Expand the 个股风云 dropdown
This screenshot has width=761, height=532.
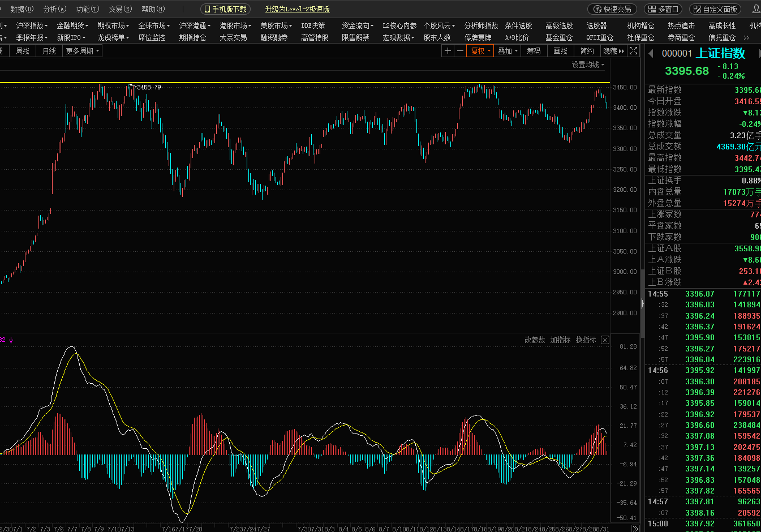coord(439,25)
